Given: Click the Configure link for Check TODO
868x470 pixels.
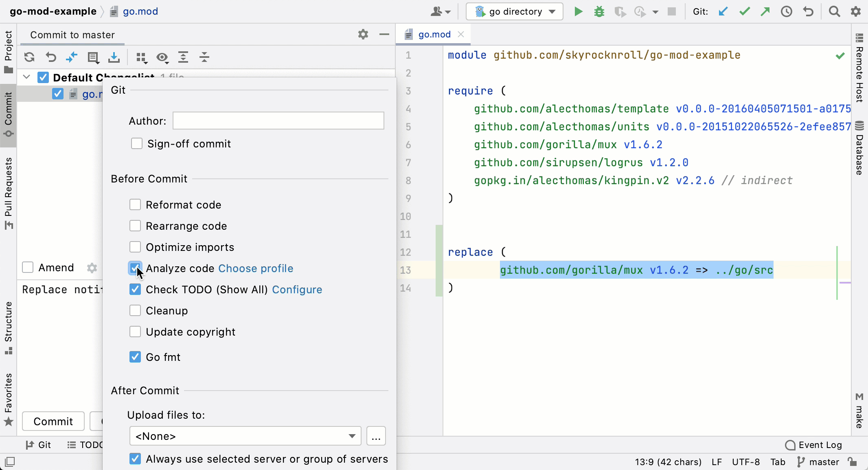Looking at the screenshot, I should pyautogui.click(x=297, y=290).
